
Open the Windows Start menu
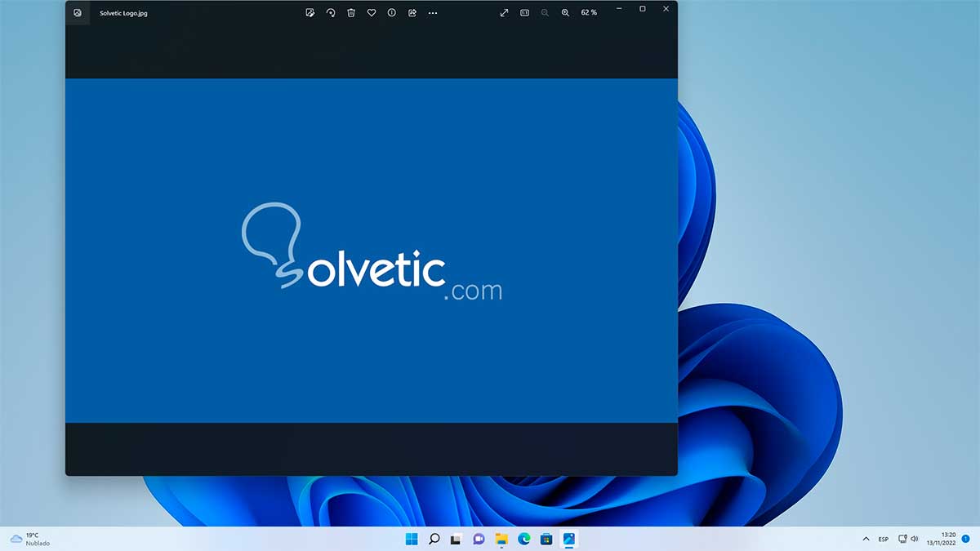[x=412, y=539]
